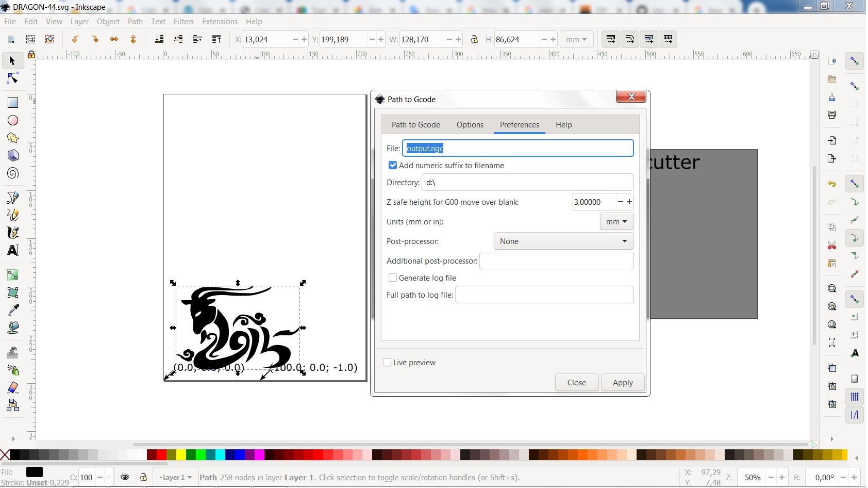
Task: Select the Star and polygon tool
Action: tap(13, 138)
